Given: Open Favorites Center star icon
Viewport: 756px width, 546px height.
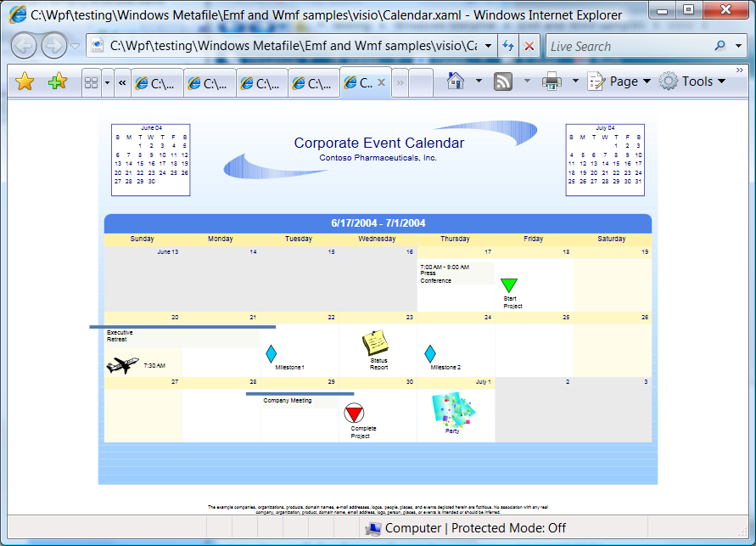Looking at the screenshot, I should [25, 82].
